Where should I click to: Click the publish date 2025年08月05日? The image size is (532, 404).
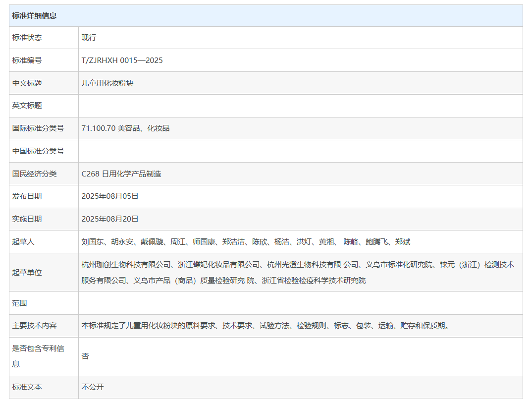[x=110, y=196]
